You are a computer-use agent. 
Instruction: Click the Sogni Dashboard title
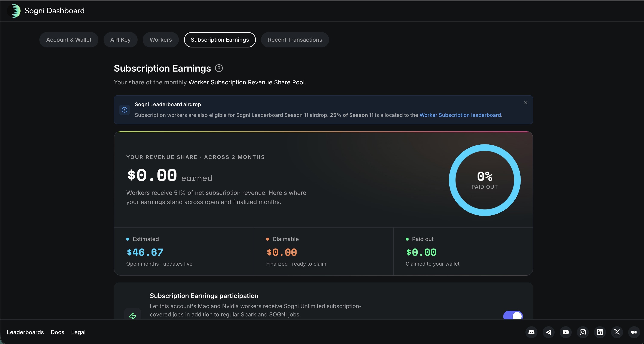pos(55,11)
